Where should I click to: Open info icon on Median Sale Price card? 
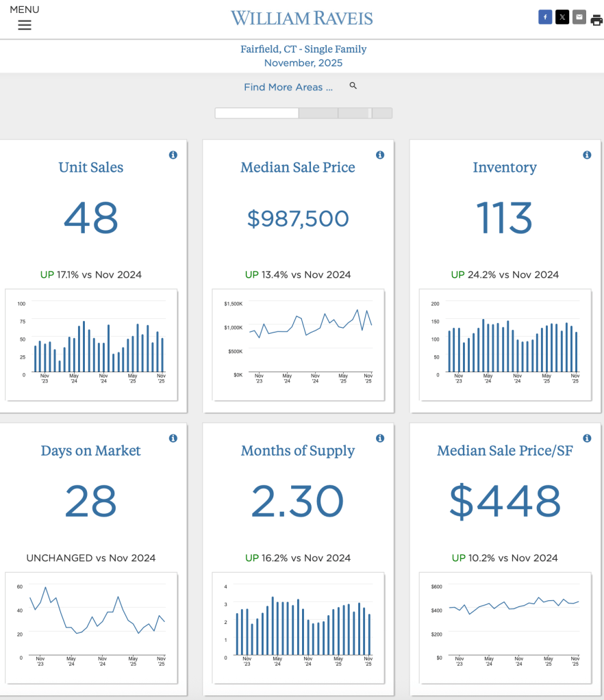[x=379, y=155]
